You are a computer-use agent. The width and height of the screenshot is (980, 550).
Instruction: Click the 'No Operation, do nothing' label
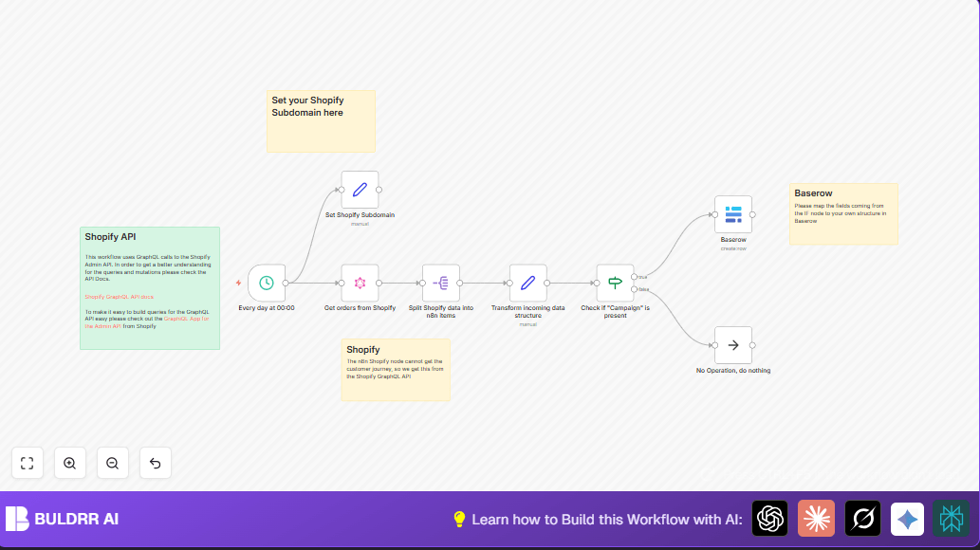click(733, 371)
